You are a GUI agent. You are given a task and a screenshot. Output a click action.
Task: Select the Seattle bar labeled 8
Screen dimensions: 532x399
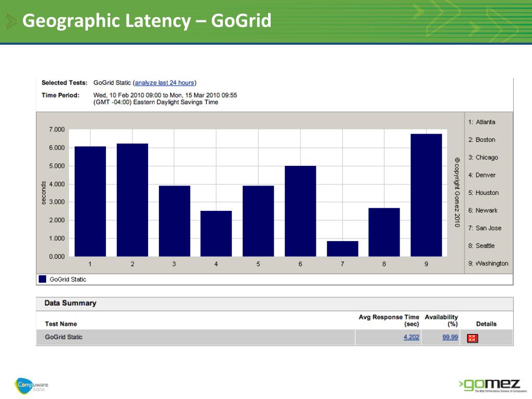(x=384, y=232)
